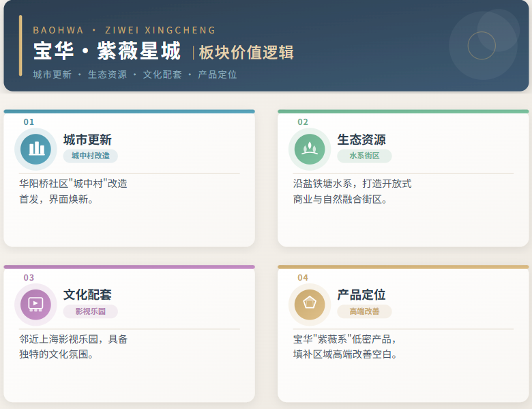Click the subtitle 板块价值逻辑
This screenshot has height=409, width=532.
(x=246, y=53)
